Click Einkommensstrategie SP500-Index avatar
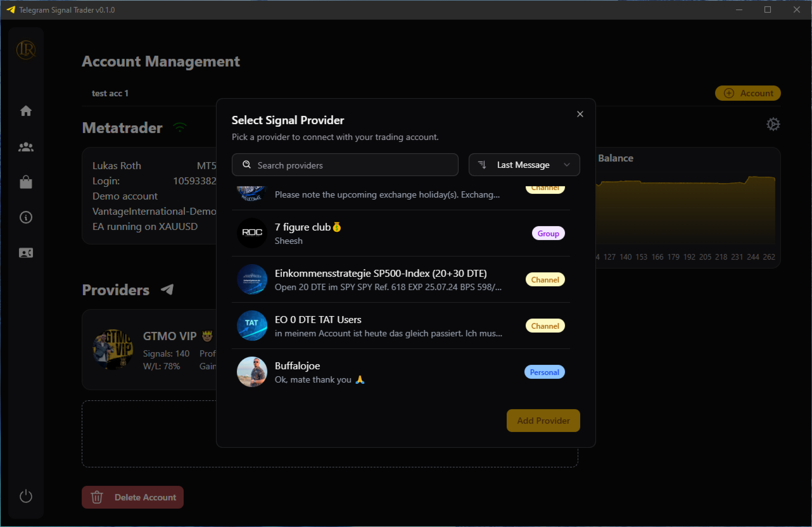 [x=252, y=279]
